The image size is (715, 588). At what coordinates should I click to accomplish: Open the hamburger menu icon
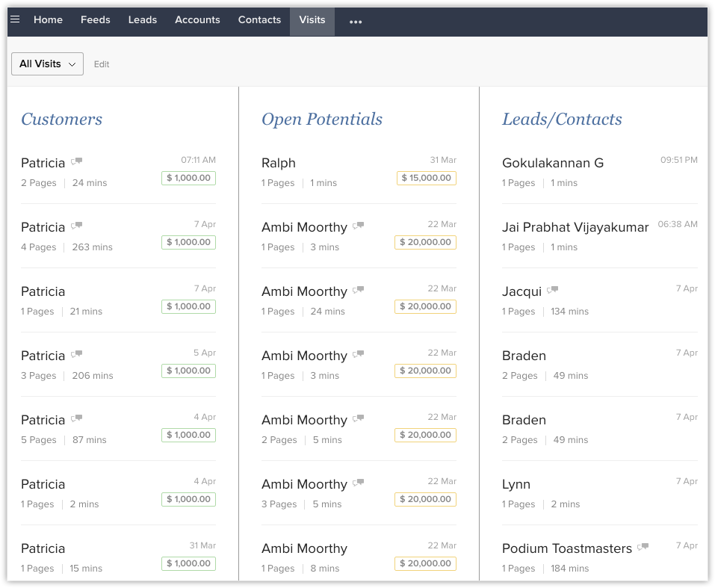[x=15, y=20]
